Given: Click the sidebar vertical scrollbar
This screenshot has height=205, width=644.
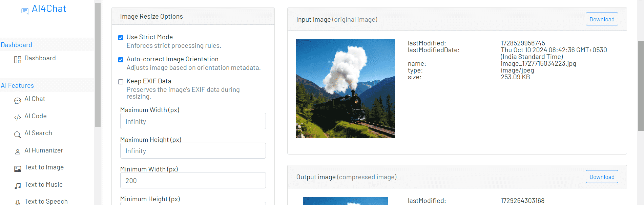Looking at the screenshot, I should (x=98, y=64).
